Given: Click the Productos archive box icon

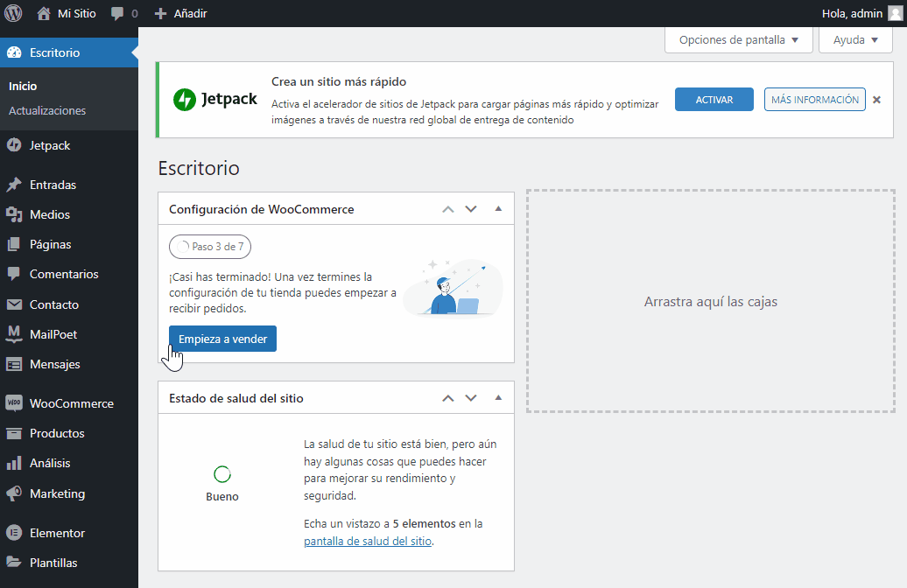Looking at the screenshot, I should click(14, 433).
